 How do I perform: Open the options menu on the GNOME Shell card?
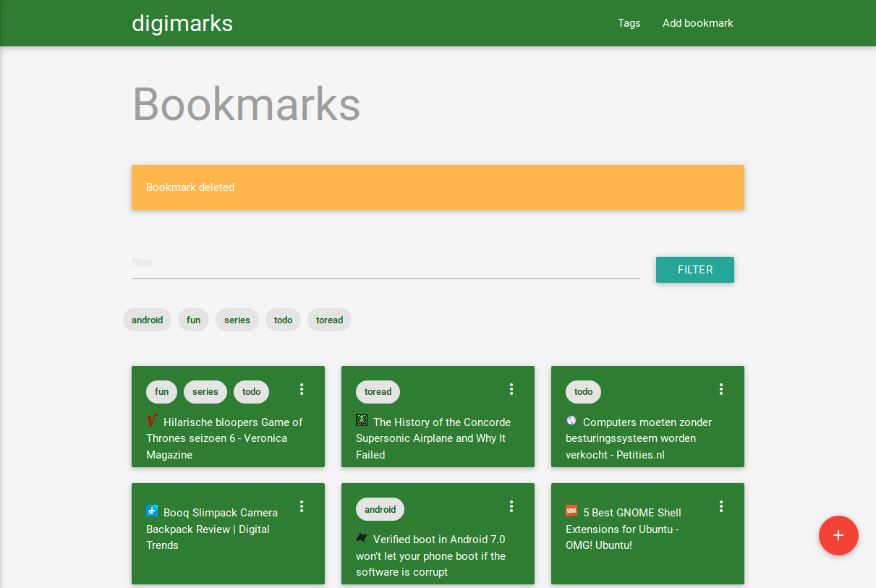(x=721, y=506)
